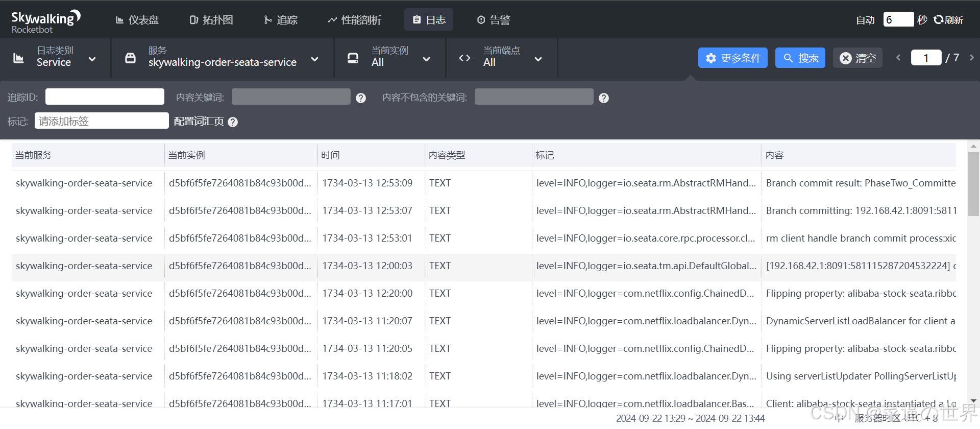This screenshot has height=429, width=980.
Task: Click the help icon beside 内容关键词
Action: click(x=361, y=98)
